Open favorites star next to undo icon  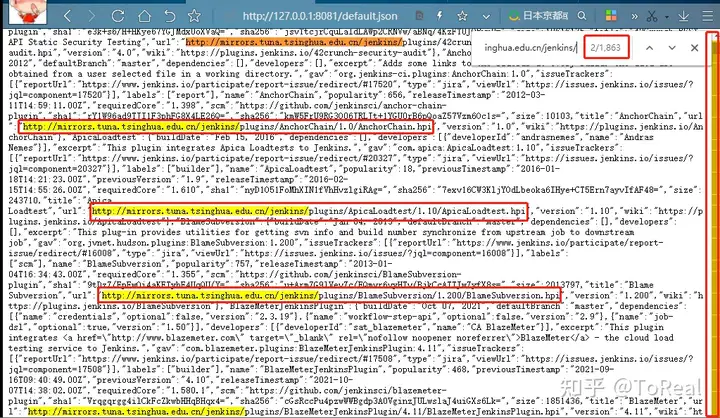point(194,16)
